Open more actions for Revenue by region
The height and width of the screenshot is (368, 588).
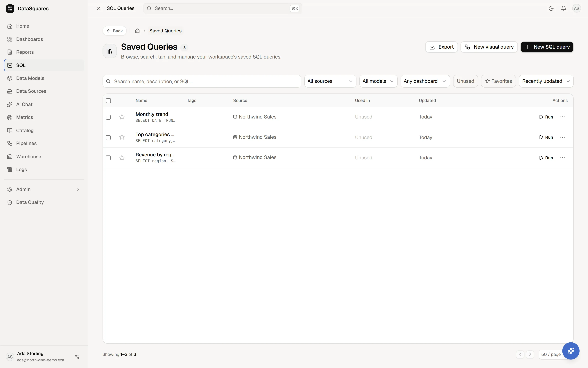click(562, 158)
